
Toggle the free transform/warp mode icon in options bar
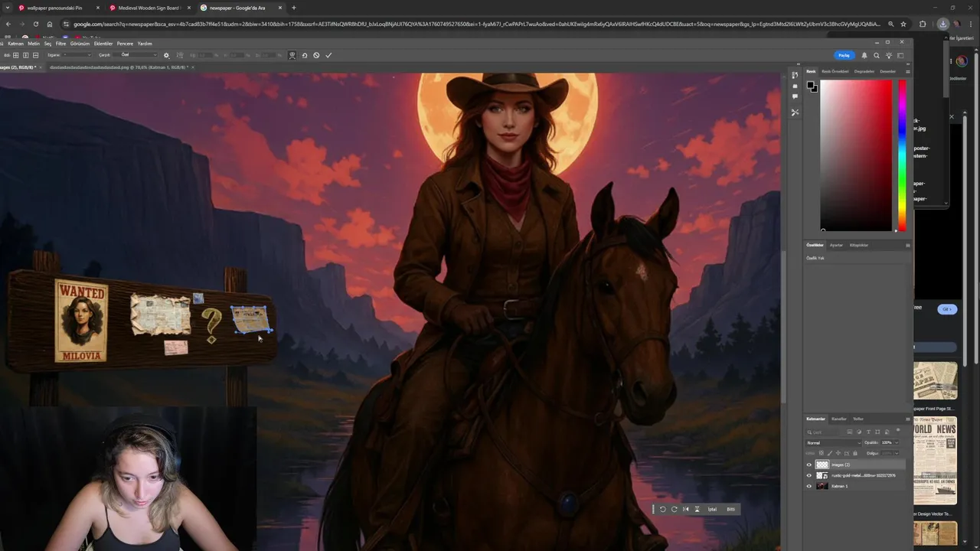pyautogui.click(x=292, y=55)
